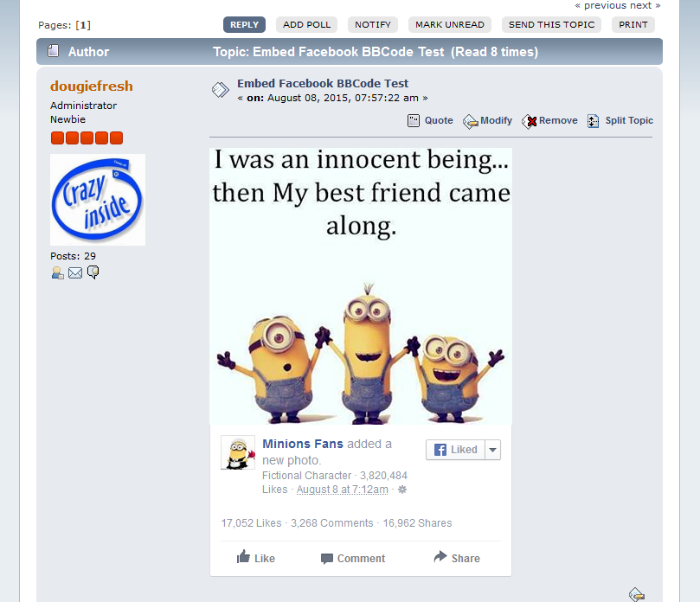Toggle the Facebook Liked button

click(455, 450)
